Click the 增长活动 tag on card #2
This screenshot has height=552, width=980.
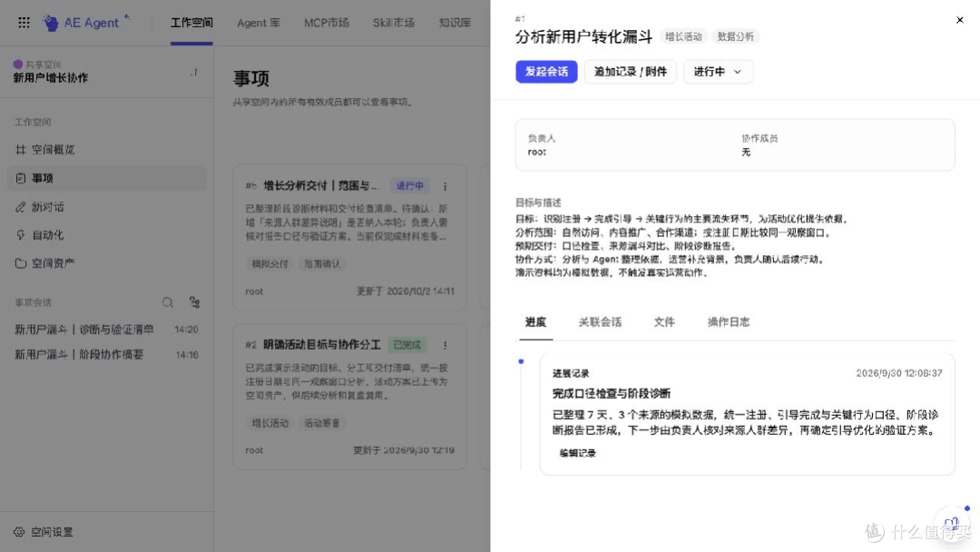click(270, 423)
